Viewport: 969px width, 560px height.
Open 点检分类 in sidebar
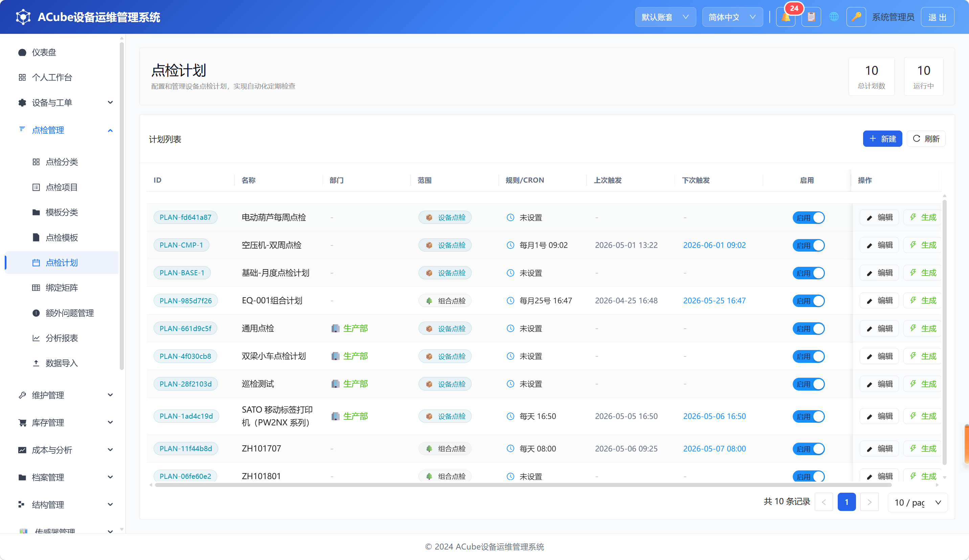pos(62,162)
